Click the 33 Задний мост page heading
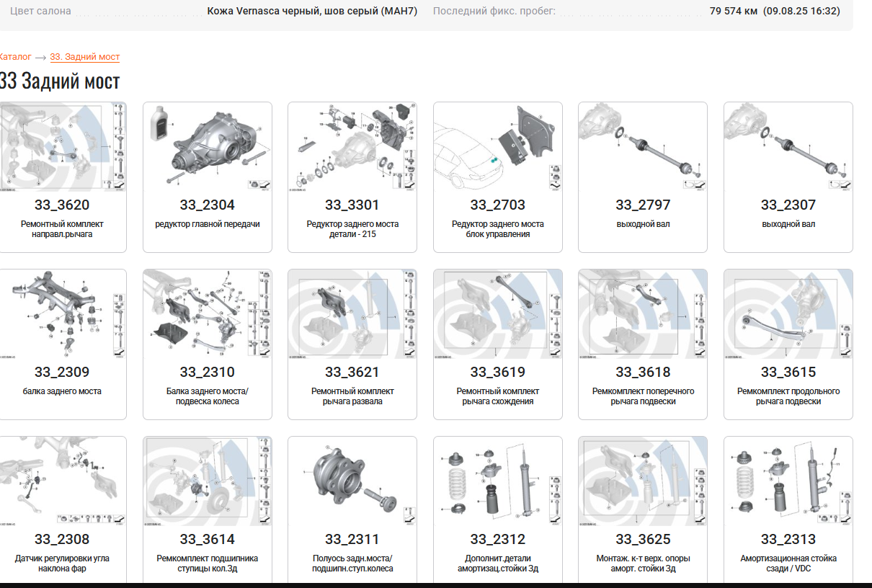 pos(60,81)
